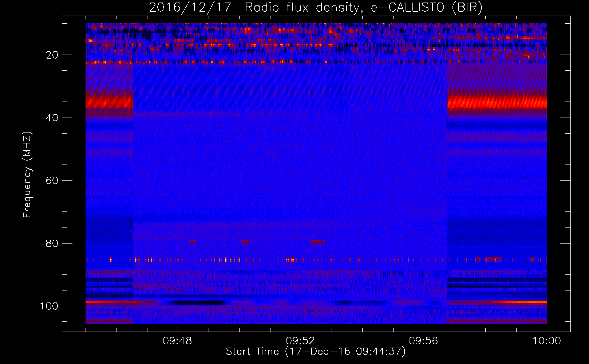Click the 60 frequency tick label
The height and width of the screenshot is (364, 589).
point(52,181)
